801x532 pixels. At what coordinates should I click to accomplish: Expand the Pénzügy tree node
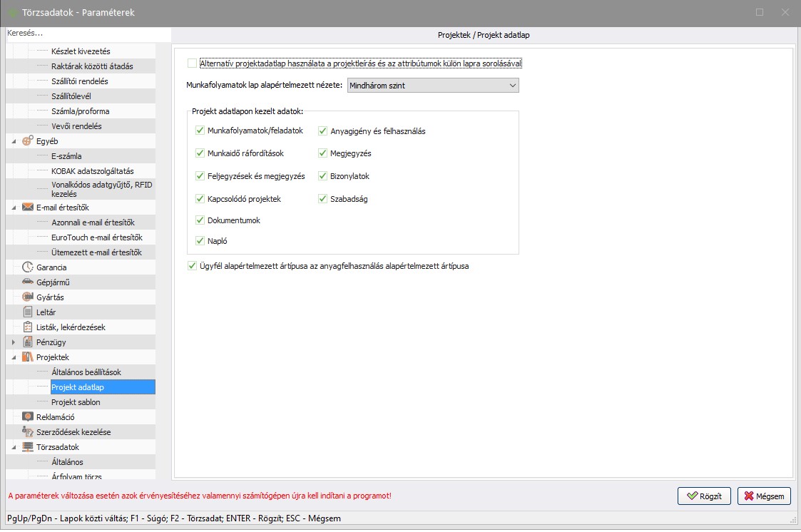[14, 342]
